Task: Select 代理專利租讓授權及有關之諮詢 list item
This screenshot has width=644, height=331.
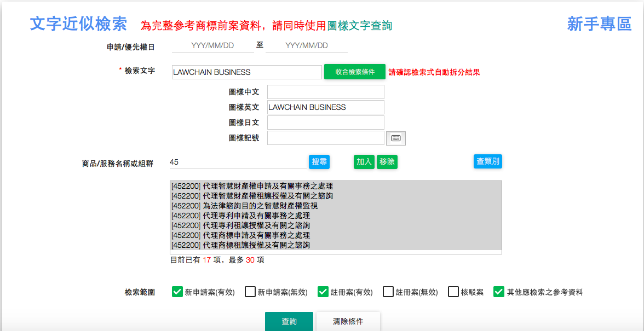Action: pos(336,225)
